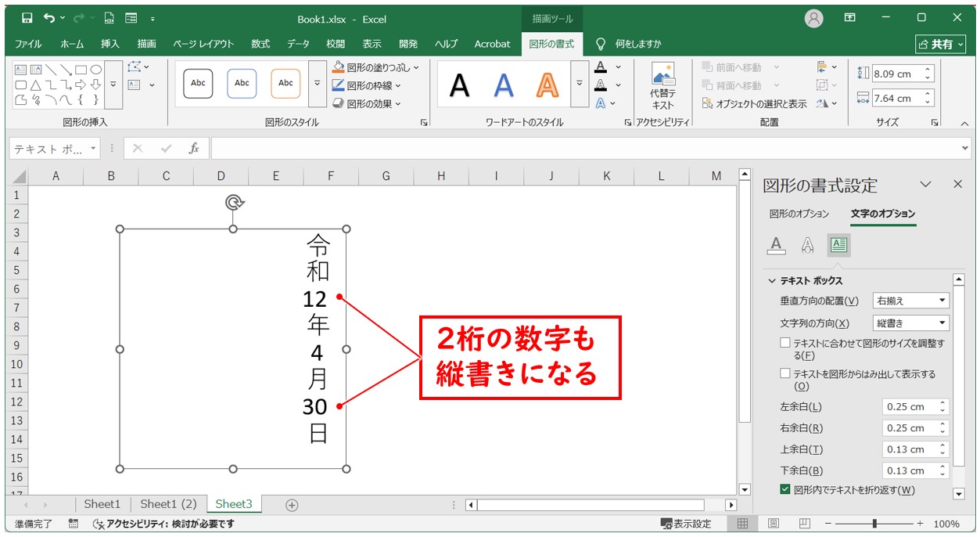The width and height of the screenshot is (980, 537).
Task: Open the name box dropdown arrow
Action: [93, 148]
